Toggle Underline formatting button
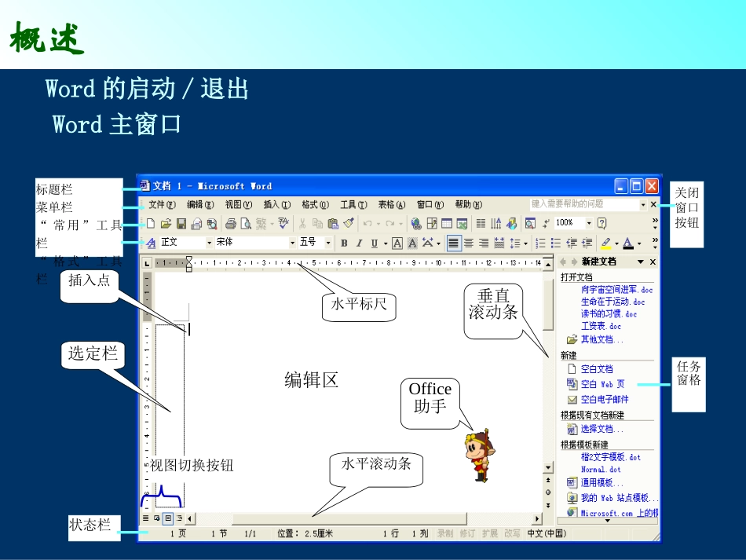746x560 pixels. tap(375, 243)
